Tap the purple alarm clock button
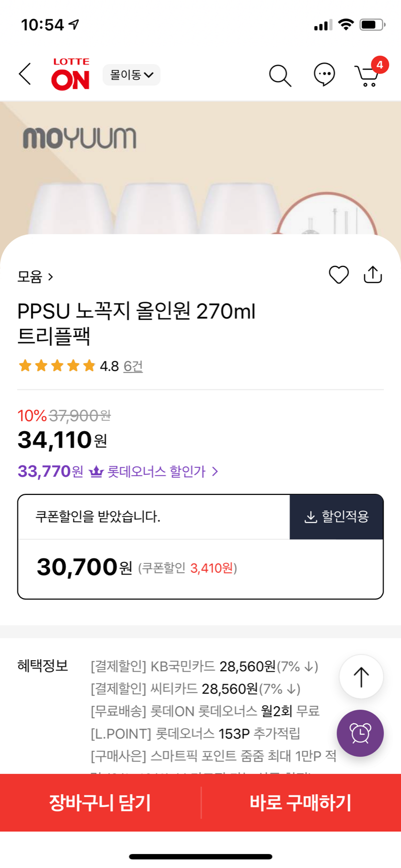Screen dimensions: 401x868 coord(360,733)
